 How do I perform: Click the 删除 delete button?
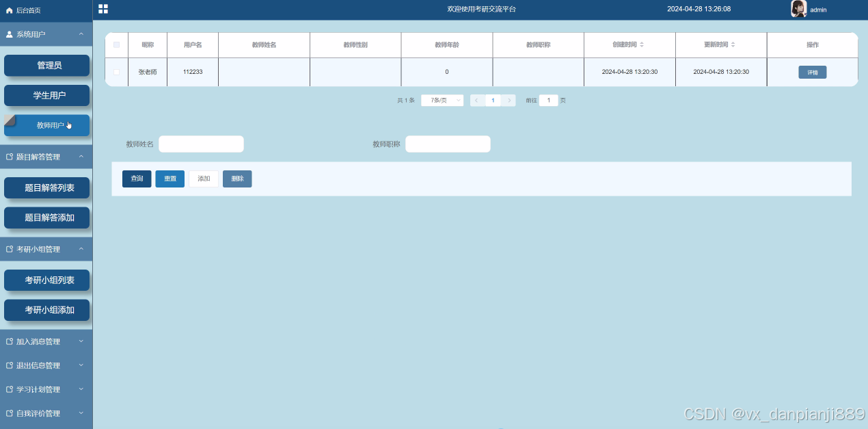pyautogui.click(x=237, y=179)
